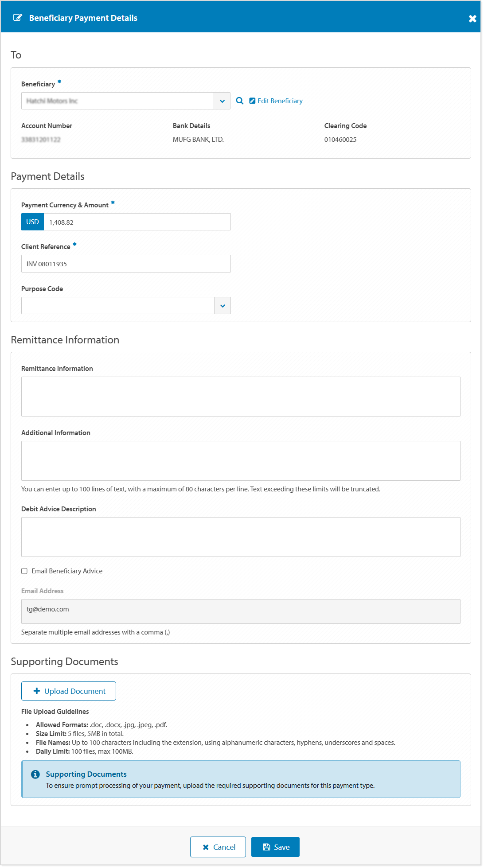Open the Edit Beneficiary link
Viewport: 484px width, 868px height.
click(280, 101)
